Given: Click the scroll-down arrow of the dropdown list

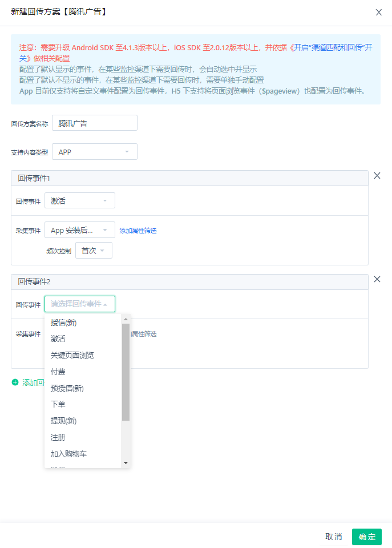Looking at the screenshot, I should [x=126, y=463].
